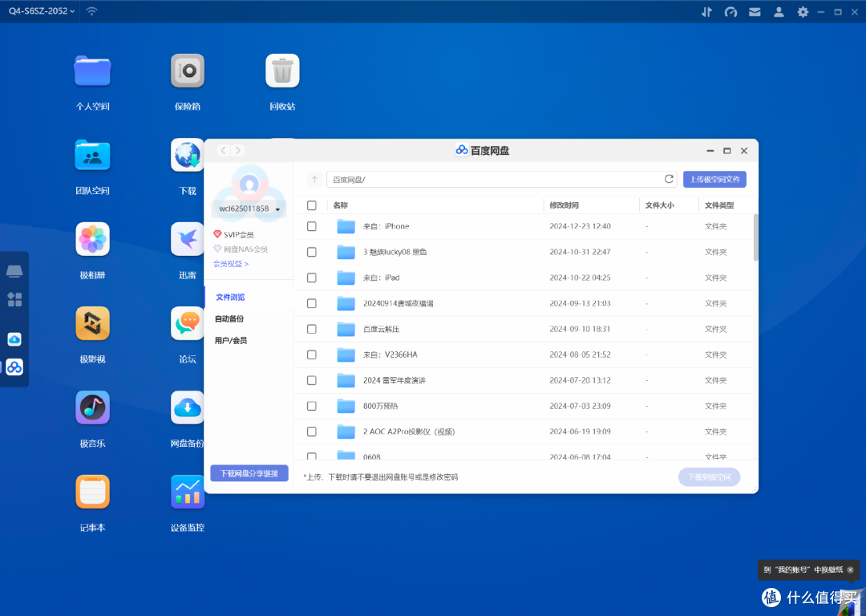The image size is (866, 616).
Task: Expand the wcl625011858 account dropdown
Action: tap(249, 209)
